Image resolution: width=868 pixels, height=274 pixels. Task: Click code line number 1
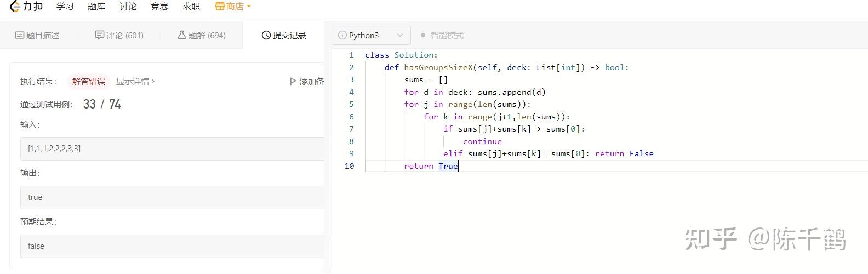pyautogui.click(x=351, y=55)
